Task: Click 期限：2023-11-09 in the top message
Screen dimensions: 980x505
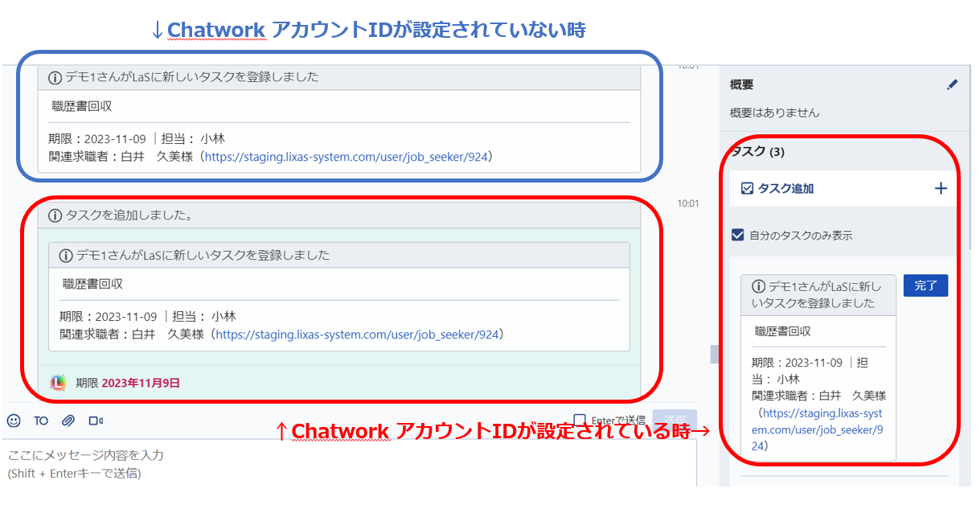Action: 96,138
